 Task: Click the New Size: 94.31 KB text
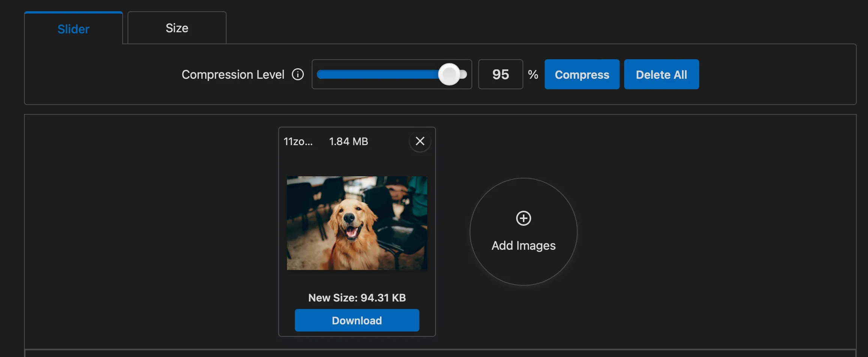click(x=357, y=298)
